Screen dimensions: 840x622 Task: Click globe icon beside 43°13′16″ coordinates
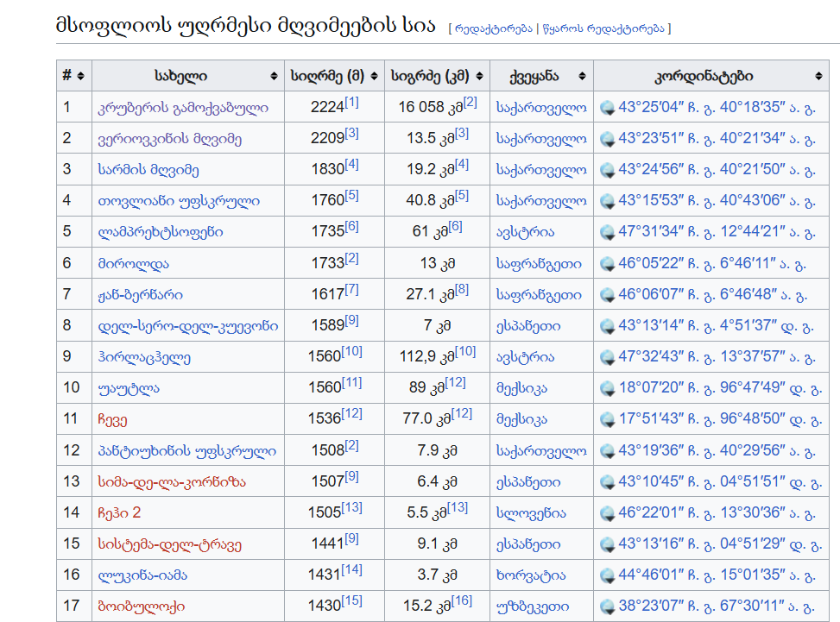point(608,544)
